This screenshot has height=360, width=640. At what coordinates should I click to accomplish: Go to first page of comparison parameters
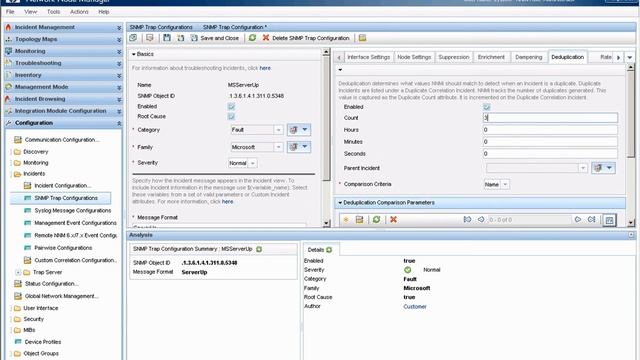(x=467, y=220)
